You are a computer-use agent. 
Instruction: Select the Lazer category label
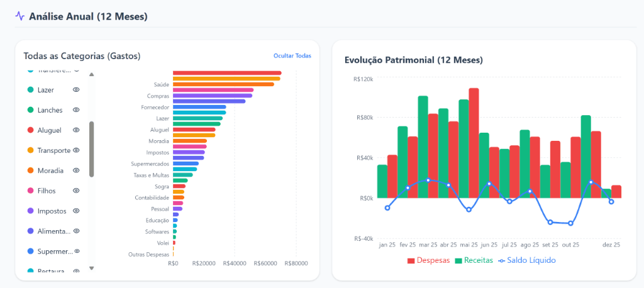[x=45, y=90]
